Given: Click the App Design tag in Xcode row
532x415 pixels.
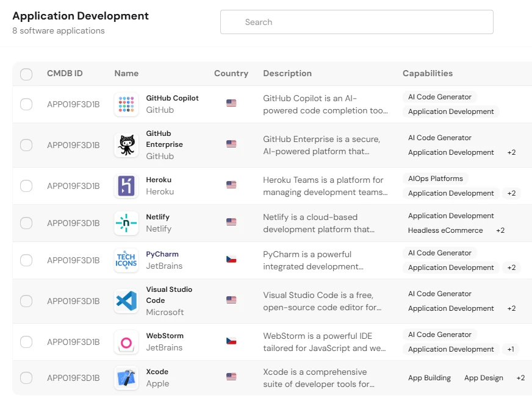Looking at the screenshot, I should coord(483,378).
